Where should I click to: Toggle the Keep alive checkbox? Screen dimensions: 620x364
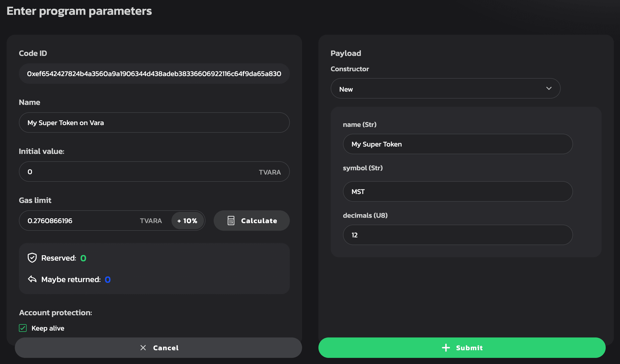point(23,328)
